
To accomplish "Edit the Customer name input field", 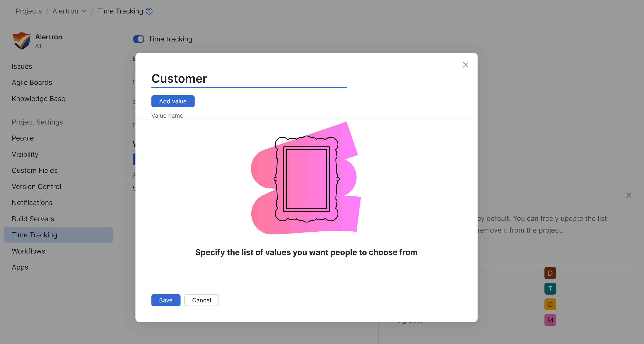I will tap(248, 79).
